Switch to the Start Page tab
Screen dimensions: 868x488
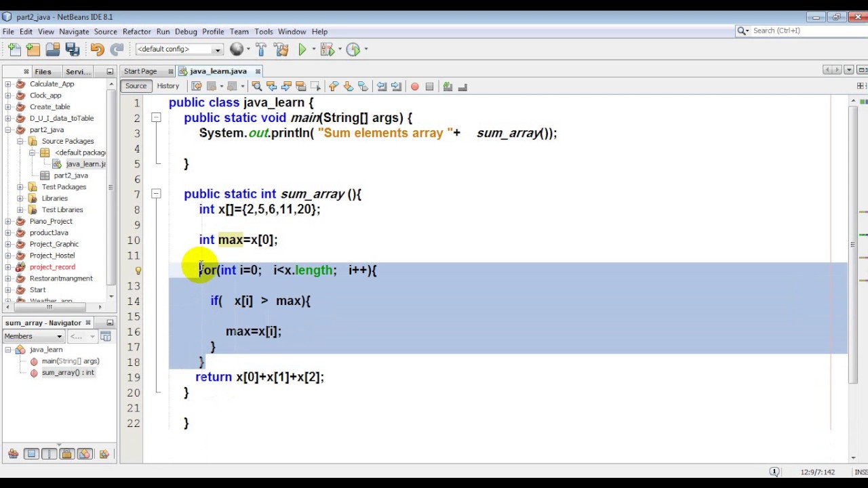pos(140,71)
